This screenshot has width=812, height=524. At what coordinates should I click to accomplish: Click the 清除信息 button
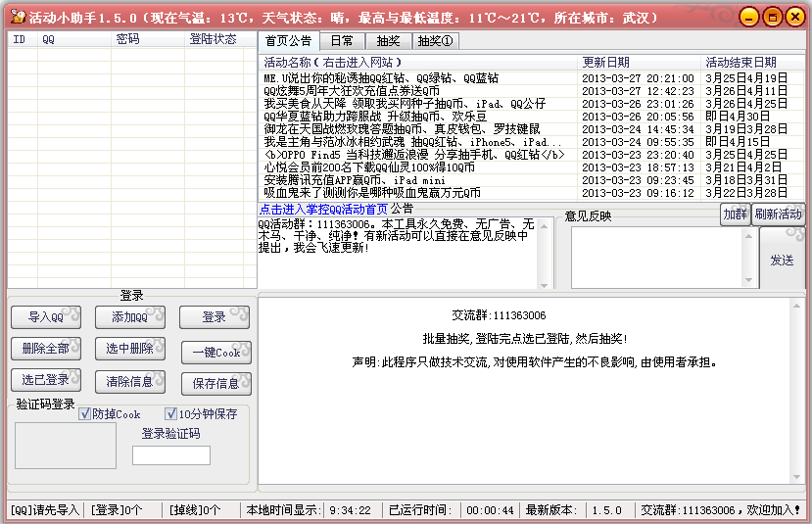(130, 382)
